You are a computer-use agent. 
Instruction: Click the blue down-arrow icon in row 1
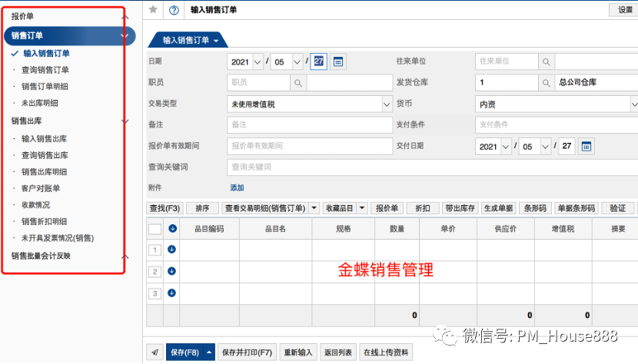pyautogui.click(x=171, y=250)
